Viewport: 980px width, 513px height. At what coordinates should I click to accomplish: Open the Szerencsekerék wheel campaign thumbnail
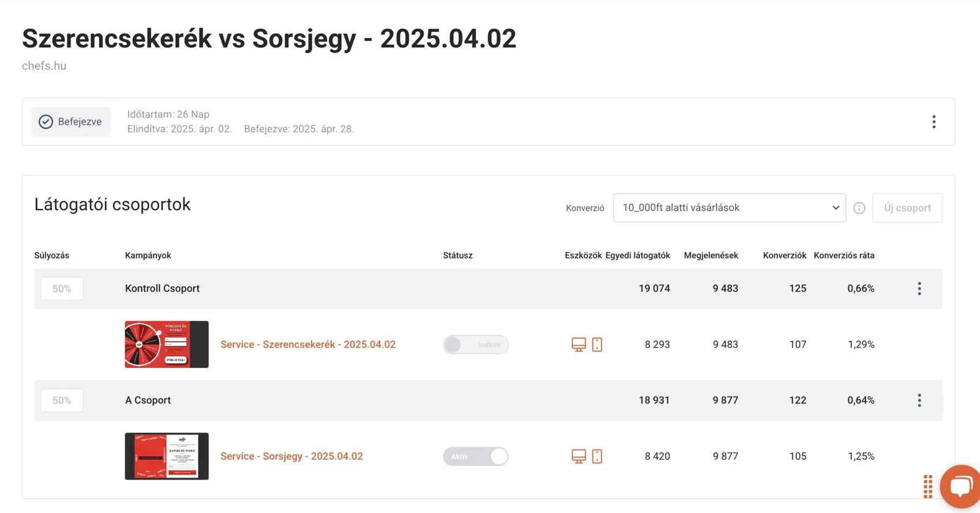pyautogui.click(x=167, y=345)
